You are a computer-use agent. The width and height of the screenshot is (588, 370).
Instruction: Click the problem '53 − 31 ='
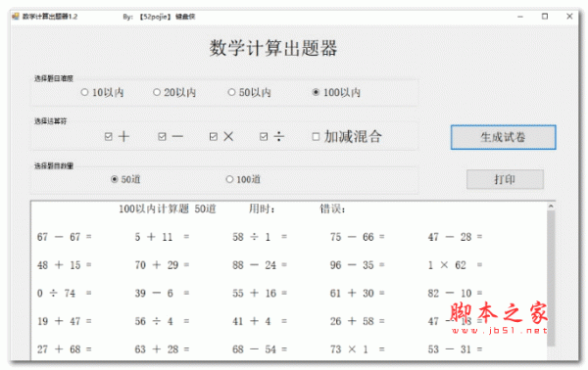[x=456, y=349]
